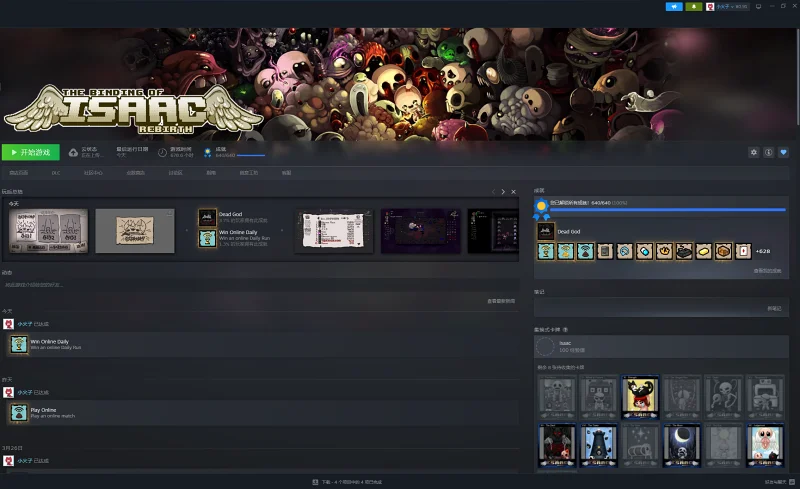Select the first blue trophy achievement icon
Image resolution: width=800 pixels, height=489 pixels.
[x=546, y=251]
